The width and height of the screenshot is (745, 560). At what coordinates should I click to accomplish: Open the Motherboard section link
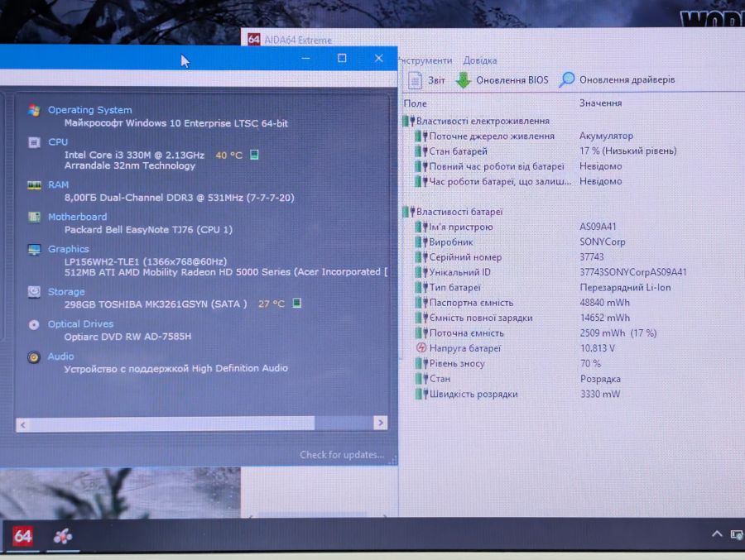coord(78,217)
